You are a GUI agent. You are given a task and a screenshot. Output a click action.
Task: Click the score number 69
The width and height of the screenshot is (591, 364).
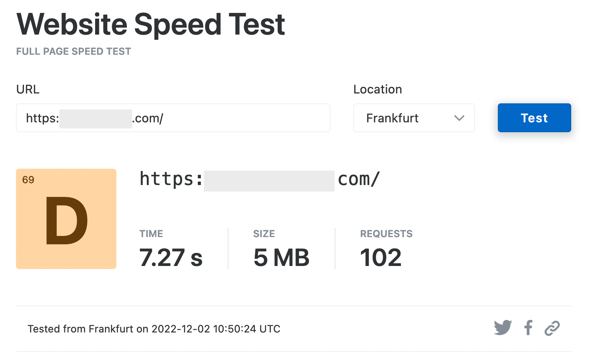click(x=29, y=179)
